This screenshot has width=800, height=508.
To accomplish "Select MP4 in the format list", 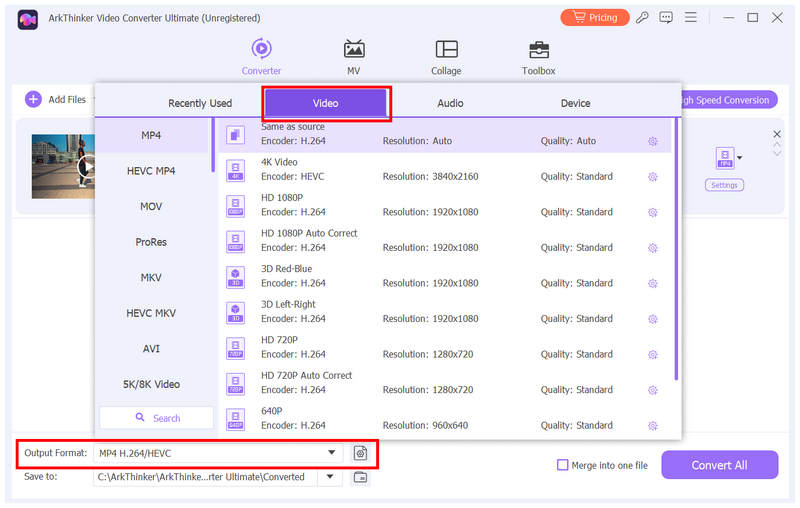I will click(x=152, y=135).
